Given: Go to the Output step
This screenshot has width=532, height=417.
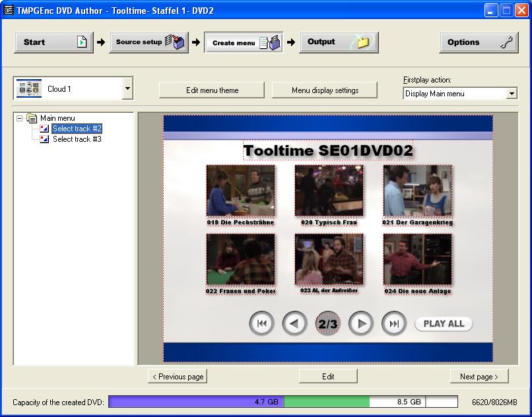Looking at the screenshot, I should point(339,42).
